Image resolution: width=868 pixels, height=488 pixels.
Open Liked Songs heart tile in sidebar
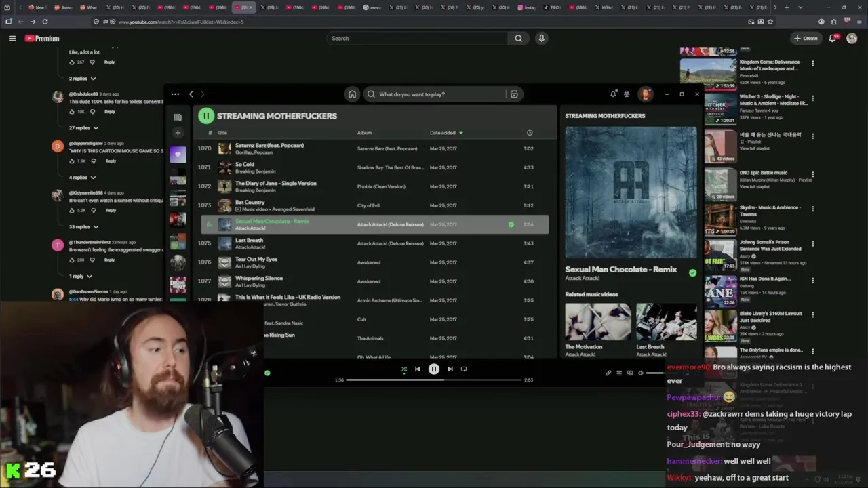178,155
